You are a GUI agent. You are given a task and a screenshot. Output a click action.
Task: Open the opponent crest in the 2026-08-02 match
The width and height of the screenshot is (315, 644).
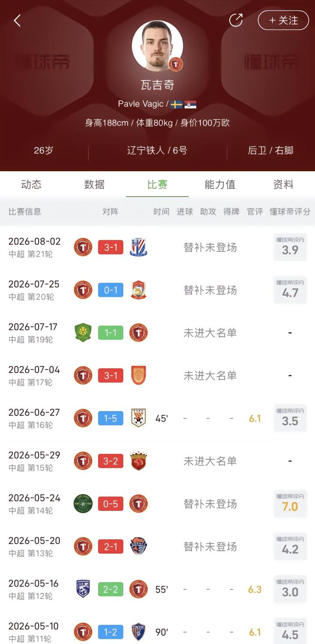pos(139,247)
